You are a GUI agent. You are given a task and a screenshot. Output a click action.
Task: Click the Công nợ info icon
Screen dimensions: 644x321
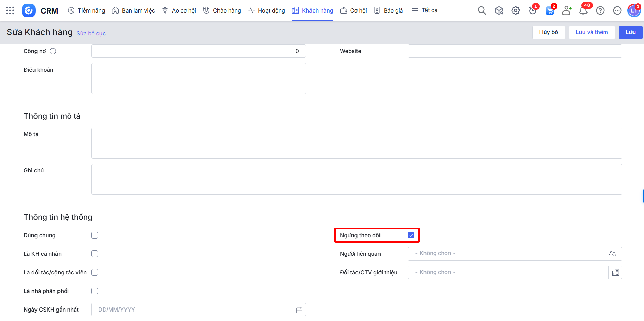click(53, 51)
